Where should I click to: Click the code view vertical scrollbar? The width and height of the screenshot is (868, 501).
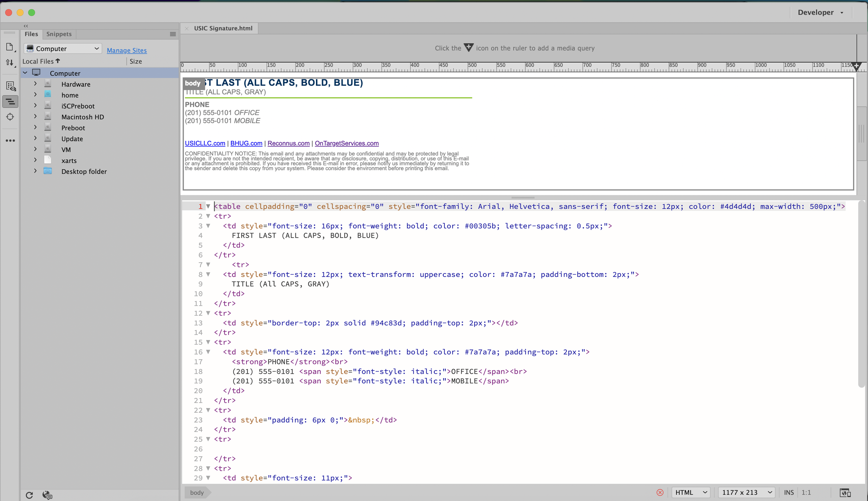click(x=861, y=294)
